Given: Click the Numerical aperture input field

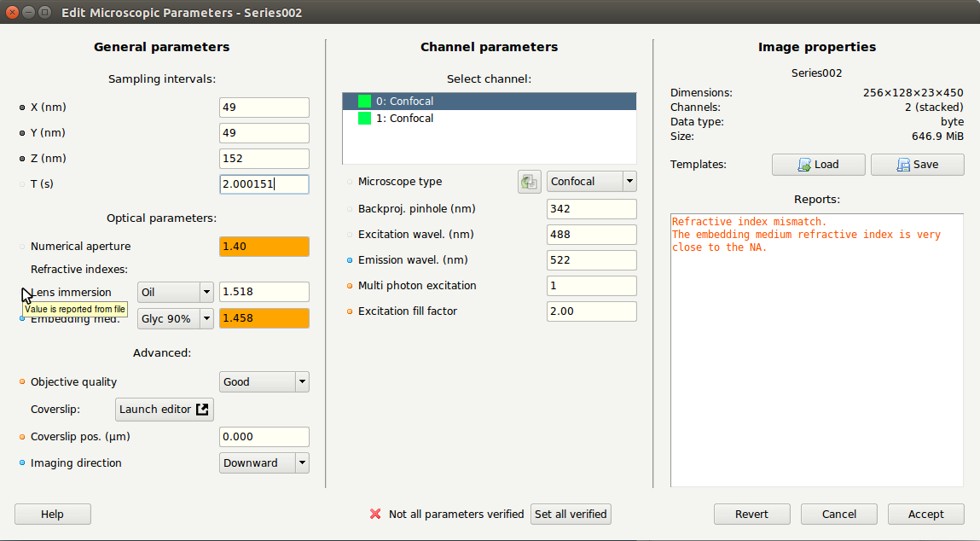Looking at the screenshot, I should [264, 247].
